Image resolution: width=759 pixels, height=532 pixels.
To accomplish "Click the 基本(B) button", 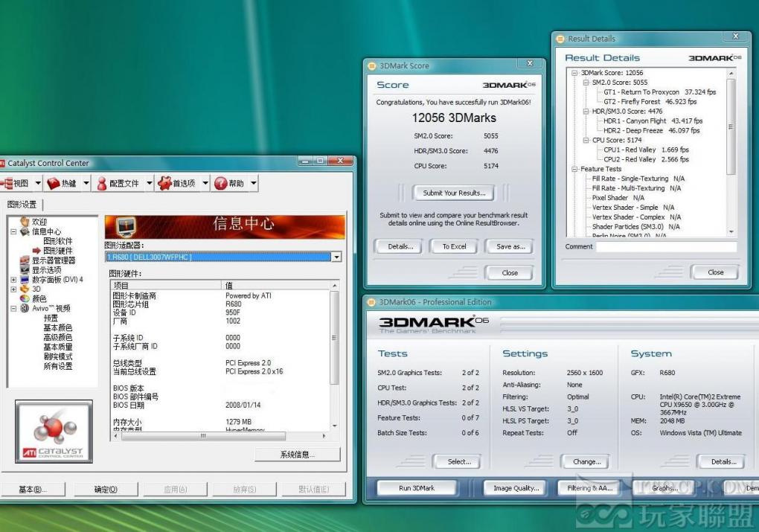I will (33, 490).
